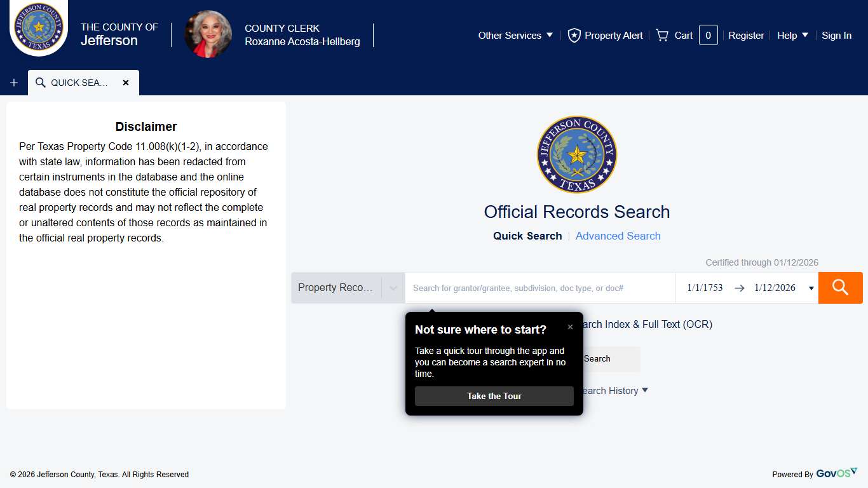Viewport: 868px width, 488px height.
Task: Click the Property Alert shield icon
Action: point(574,36)
